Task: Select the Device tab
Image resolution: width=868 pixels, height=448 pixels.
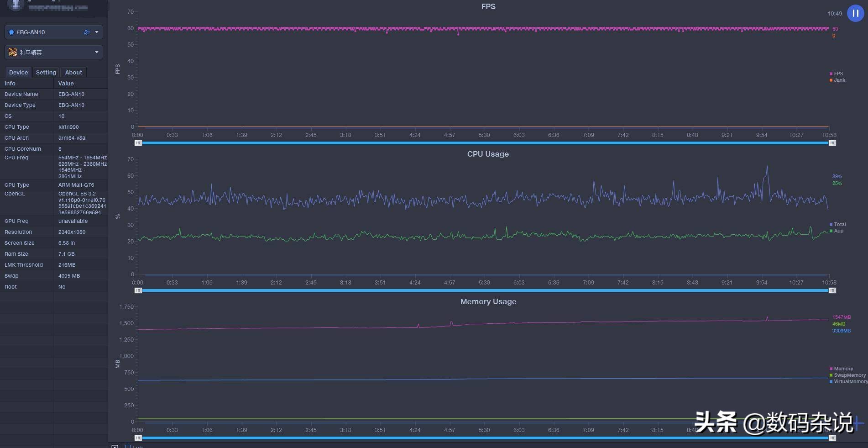Action: 18,73
